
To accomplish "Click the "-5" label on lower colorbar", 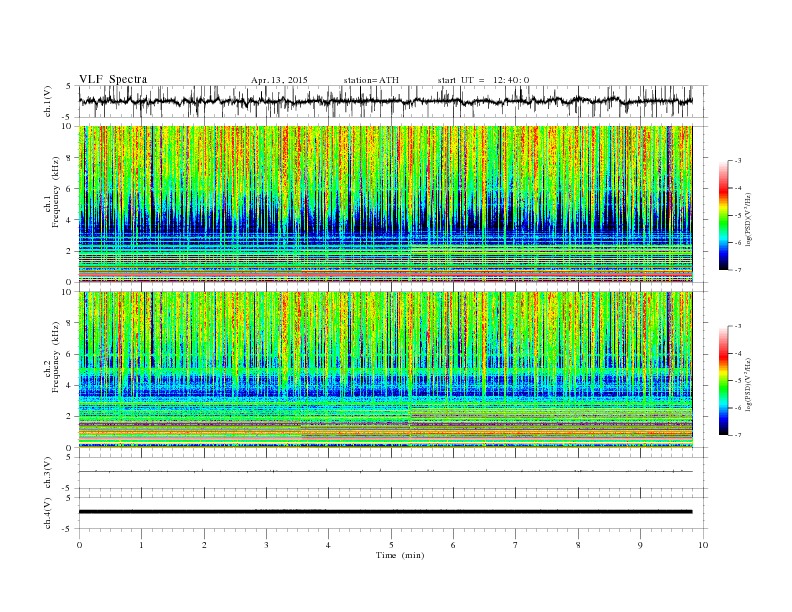I will click(x=738, y=381).
